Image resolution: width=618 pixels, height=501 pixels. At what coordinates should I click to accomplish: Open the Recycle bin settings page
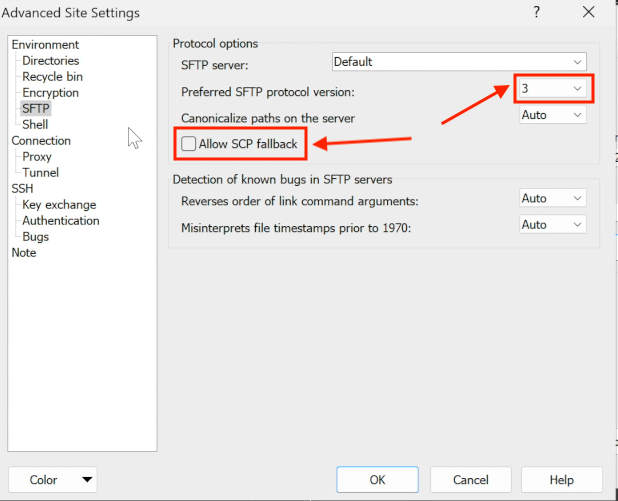coord(52,76)
